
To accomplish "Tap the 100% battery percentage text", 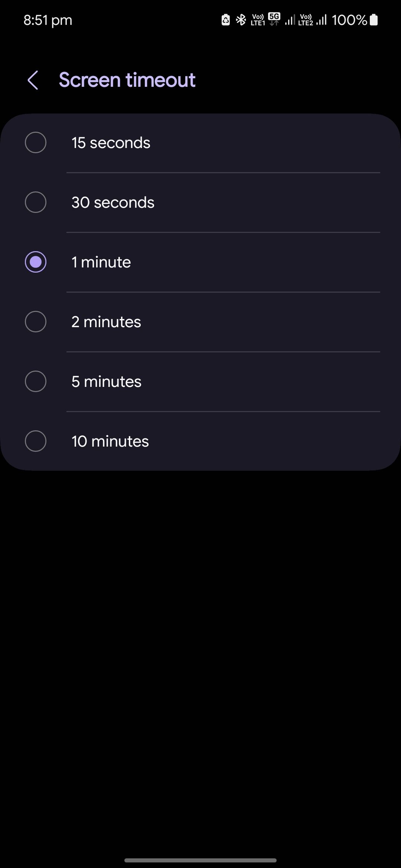I will coord(349,20).
